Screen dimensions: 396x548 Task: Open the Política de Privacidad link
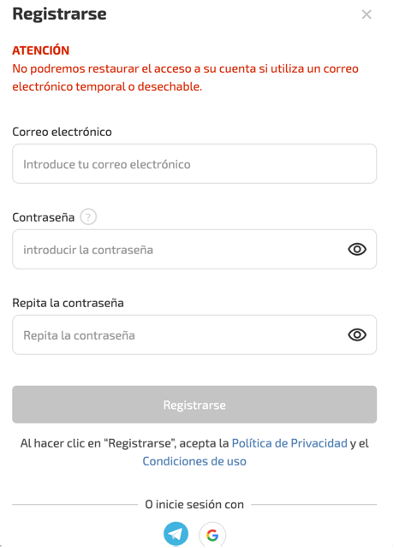[289, 443]
